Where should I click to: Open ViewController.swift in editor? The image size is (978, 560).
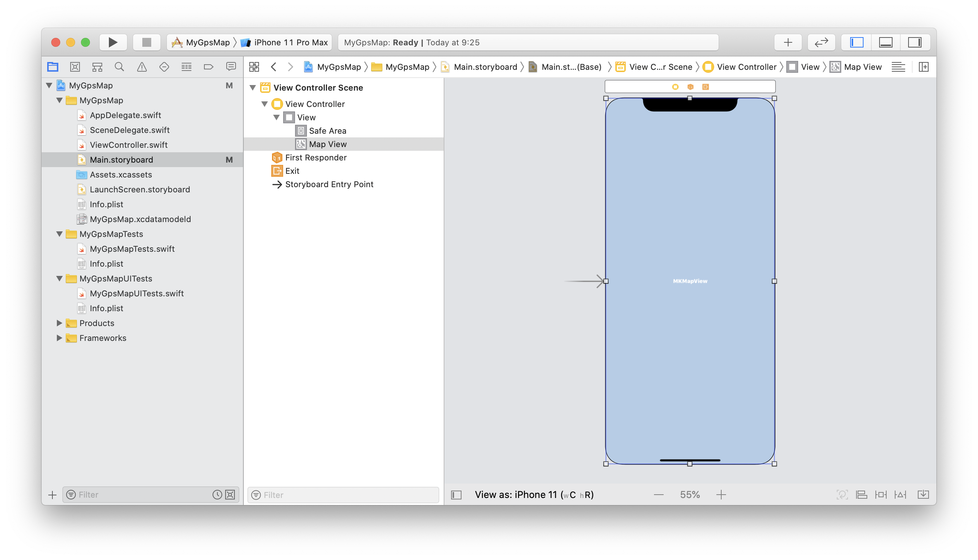click(127, 144)
